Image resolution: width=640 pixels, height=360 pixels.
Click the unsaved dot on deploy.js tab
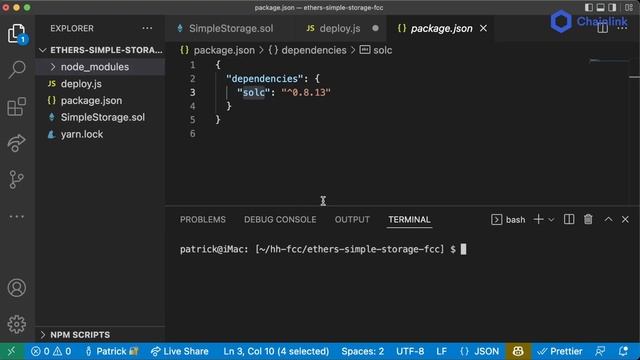[x=375, y=28]
